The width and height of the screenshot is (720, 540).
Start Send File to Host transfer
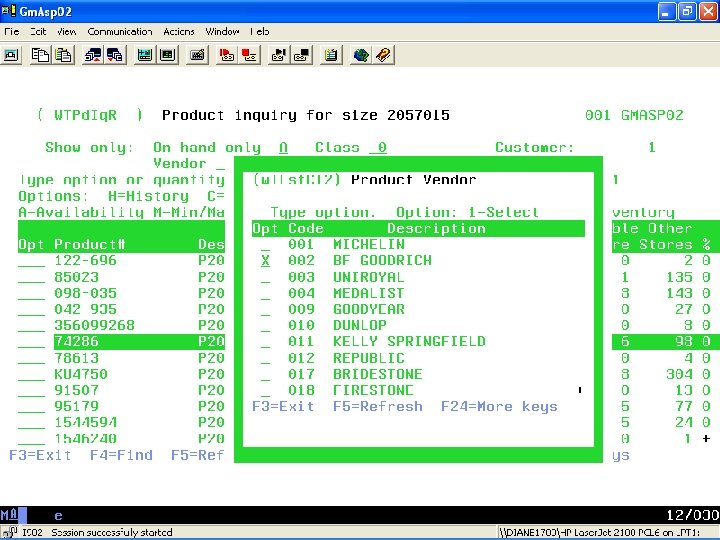(x=93, y=55)
